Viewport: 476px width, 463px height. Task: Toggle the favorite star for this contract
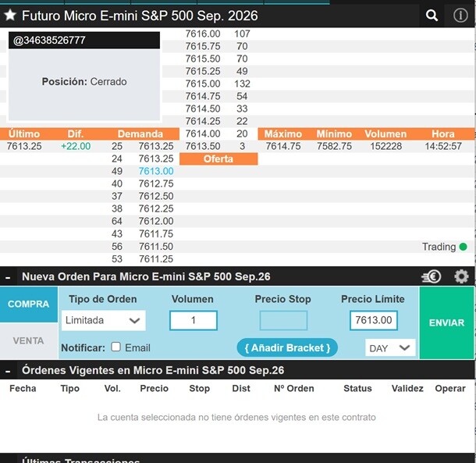pyautogui.click(x=10, y=15)
